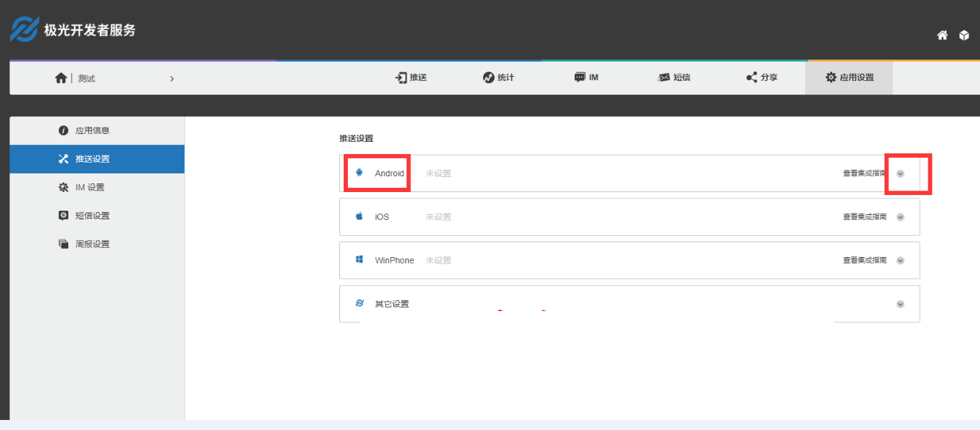Image resolution: width=980 pixels, height=430 pixels.
Task: Expand the WinPhone settings chevron
Action: (900, 261)
